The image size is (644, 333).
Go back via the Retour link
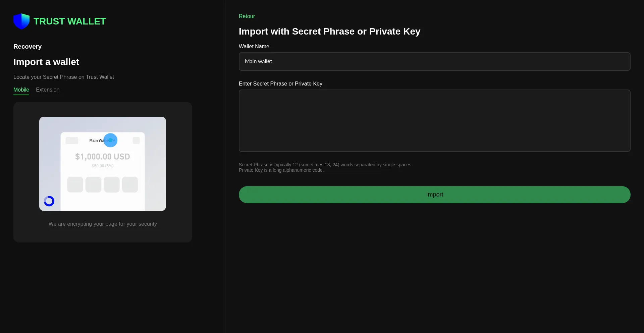(x=247, y=16)
